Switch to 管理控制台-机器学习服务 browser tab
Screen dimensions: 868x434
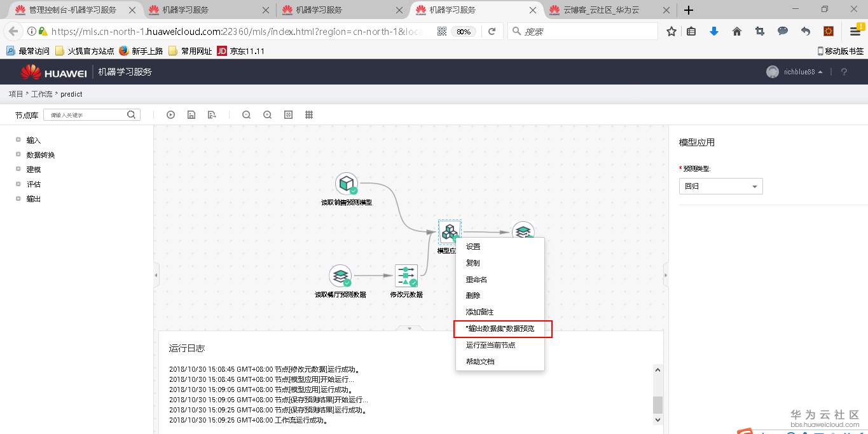coord(74,10)
